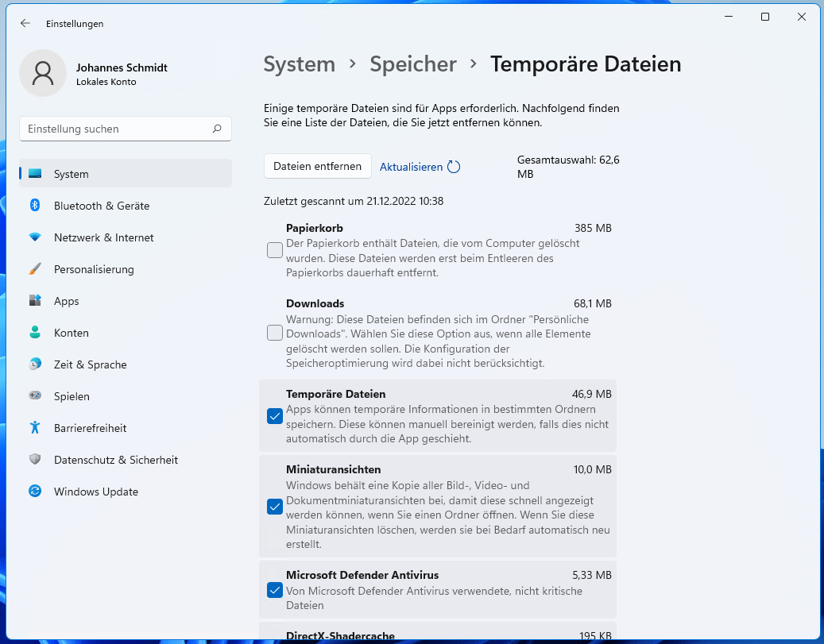Click Johannes Schmidt account name
Viewport: 824px width, 644px height.
coord(122,67)
